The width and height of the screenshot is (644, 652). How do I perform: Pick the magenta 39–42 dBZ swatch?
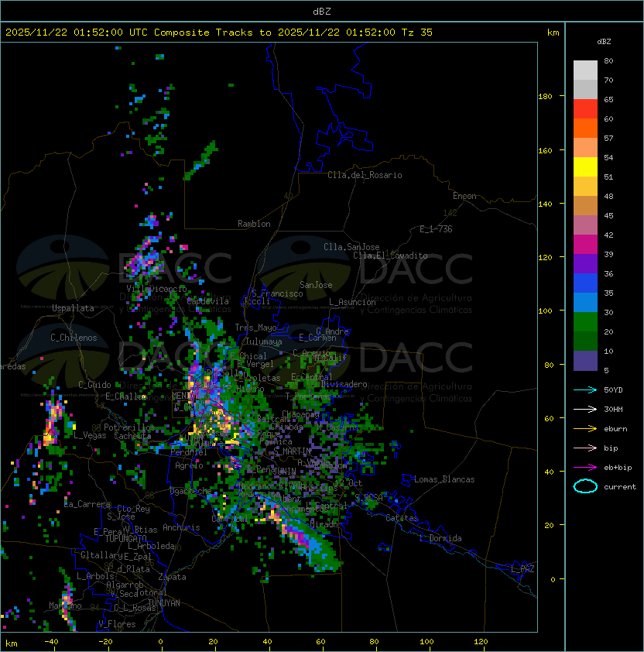[585, 245]
